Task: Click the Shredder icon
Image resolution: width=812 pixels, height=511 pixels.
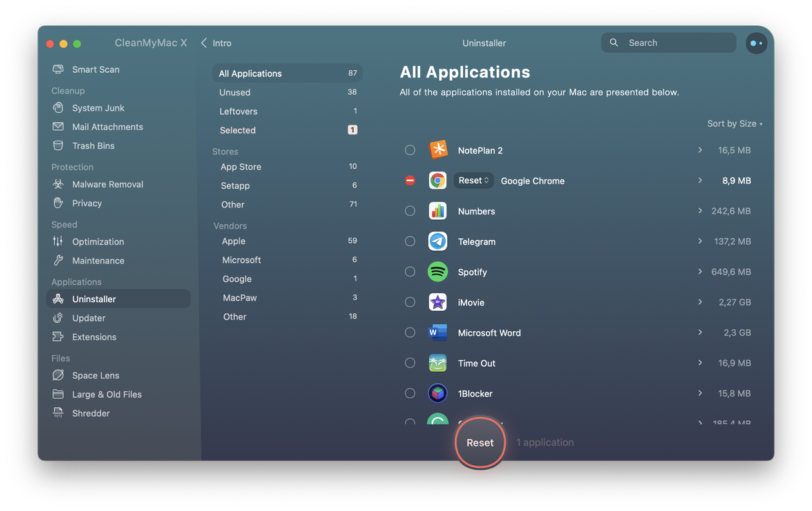Action: (58, 413)
